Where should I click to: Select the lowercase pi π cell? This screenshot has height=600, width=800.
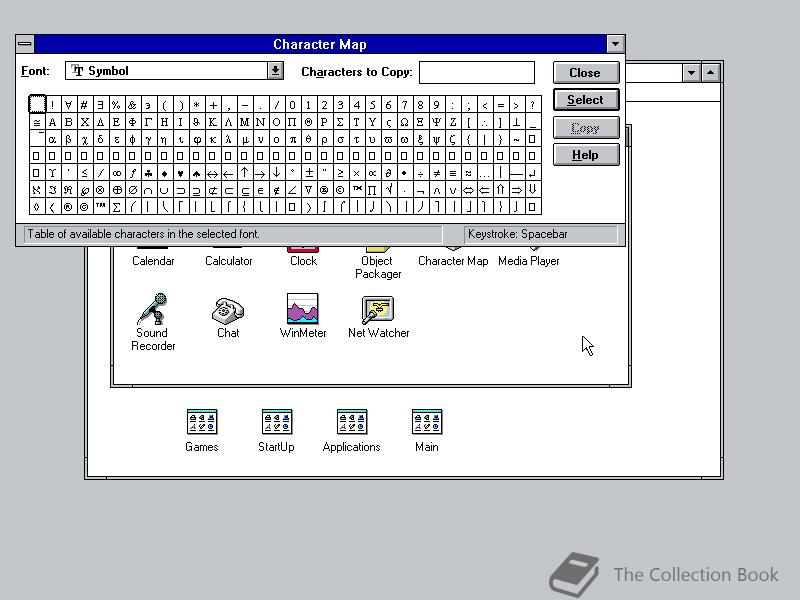[x=292, y=139]
